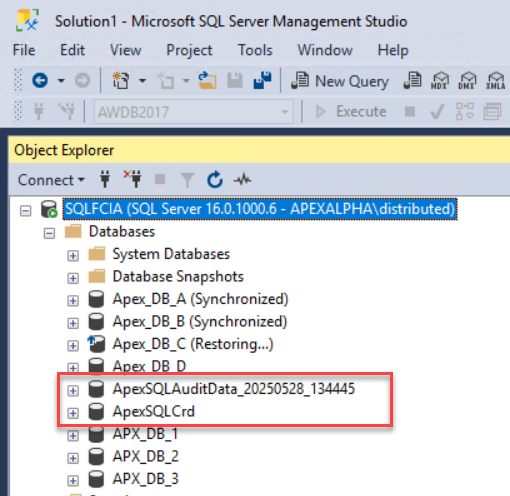Click the Disconnect icon in Object Explorer
Viewport: 510px width, 496px height.
pyautogui.click(x=133, y=179)
